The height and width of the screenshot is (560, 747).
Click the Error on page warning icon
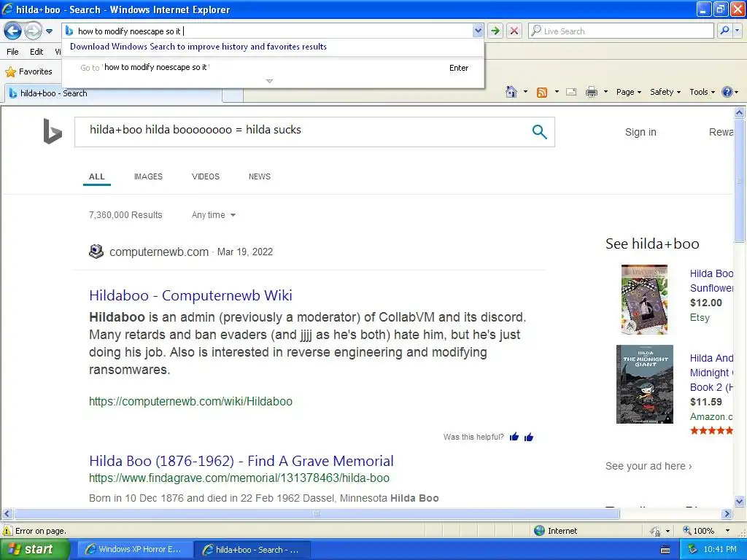pyautogui.click(x=7, y=531)
